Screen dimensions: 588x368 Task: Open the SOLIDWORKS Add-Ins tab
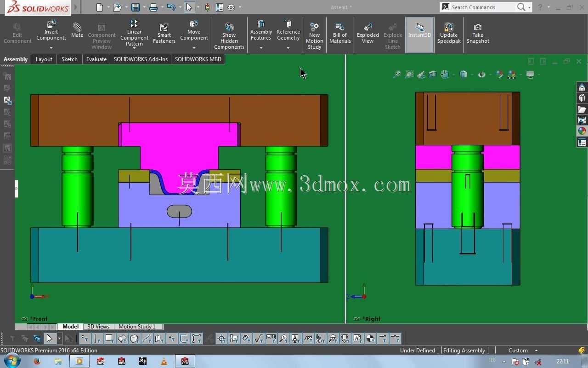[x=141, y=59]
